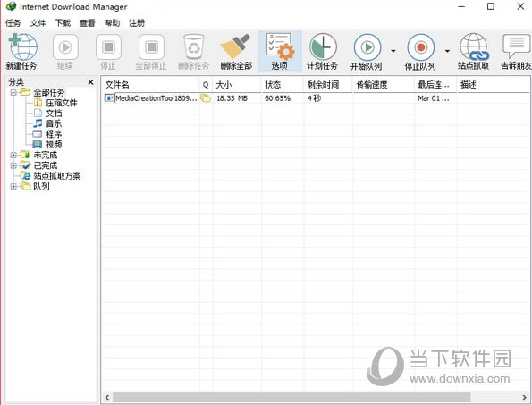Click the horizontal scrollbar left arrow
The width and height of the screenshot is (532, 405).
pyautogui.click(x=107, y=397)
